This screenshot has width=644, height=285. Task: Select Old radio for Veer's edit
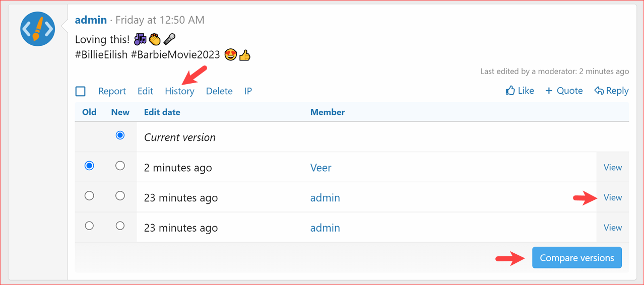pos(89,166)
